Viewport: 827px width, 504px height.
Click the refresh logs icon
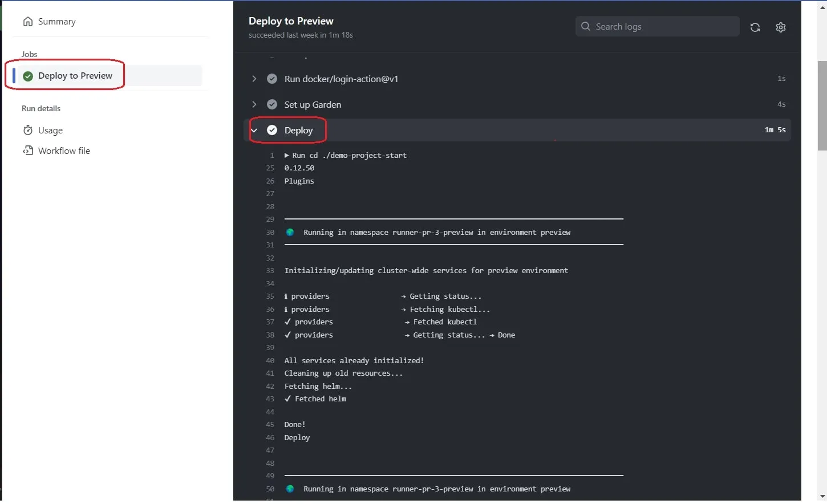[x=755, y=27]
